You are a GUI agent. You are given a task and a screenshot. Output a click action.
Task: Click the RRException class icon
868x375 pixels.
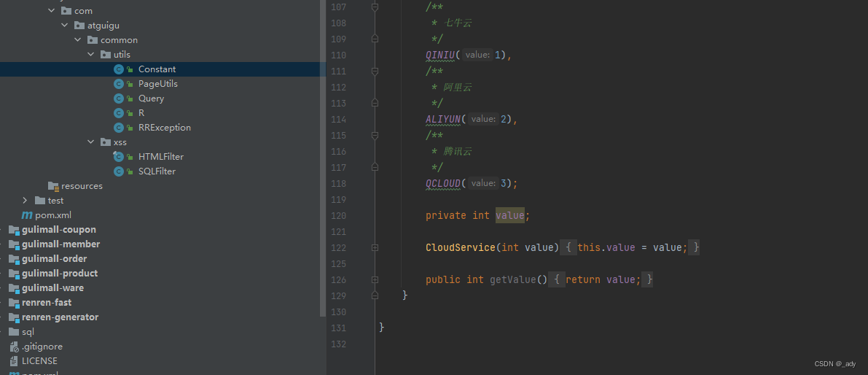pos(119,128)
